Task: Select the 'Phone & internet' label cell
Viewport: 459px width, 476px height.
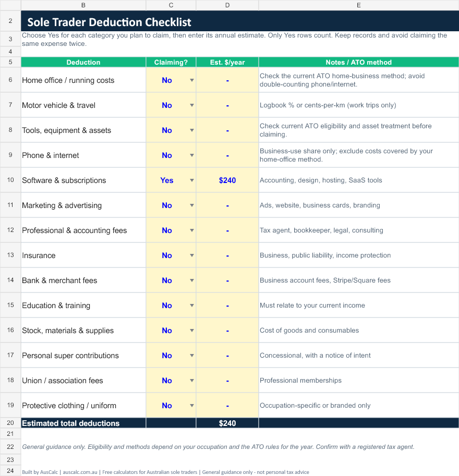Action: pos(83,155)
